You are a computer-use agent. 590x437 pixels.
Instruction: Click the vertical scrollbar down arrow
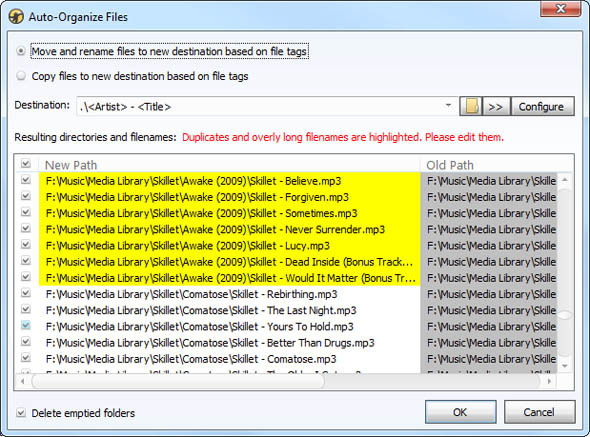tap(564, 365)
